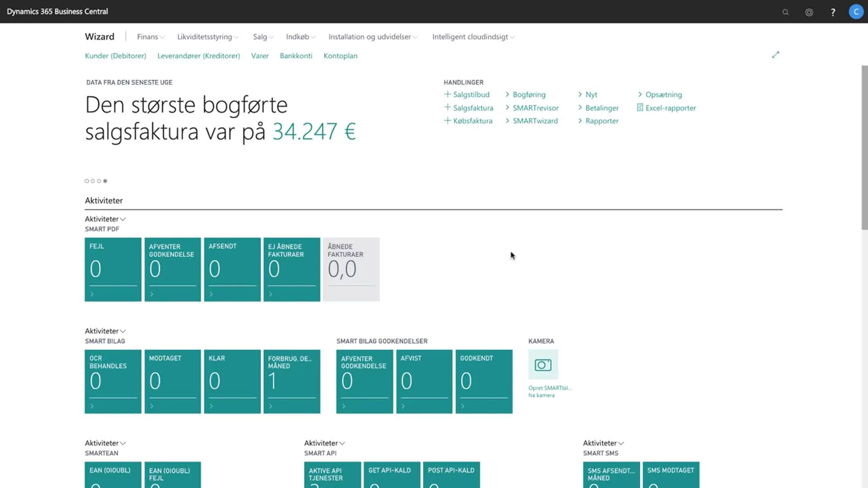Open the Afventer Godkendelse Smart PDF tile
Viewport: 868px width, 488px height.
(x=173, y=269)
